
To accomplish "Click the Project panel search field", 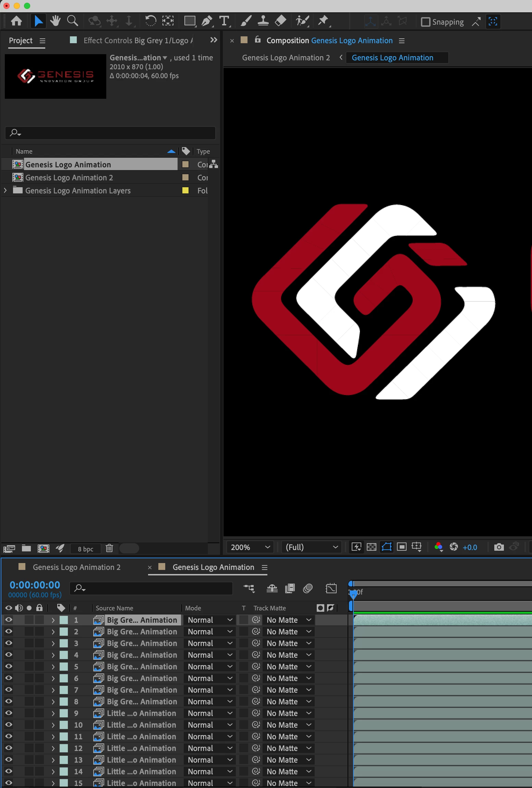I will [110, 133].
